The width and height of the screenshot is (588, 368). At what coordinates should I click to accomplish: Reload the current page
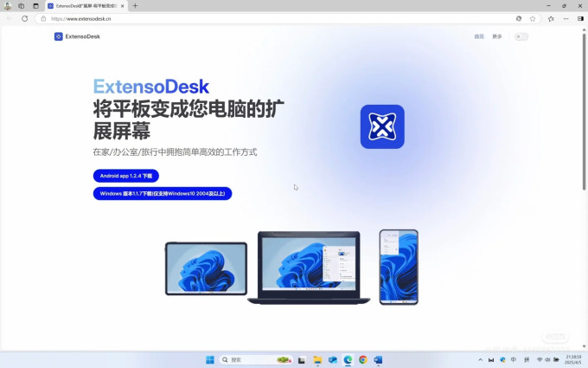click(x=25, y=18)
